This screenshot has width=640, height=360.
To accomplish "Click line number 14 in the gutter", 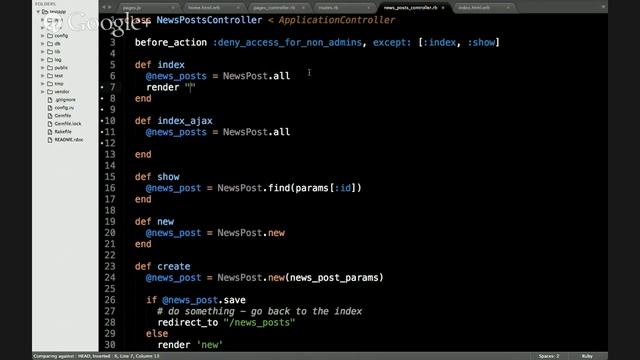I will click(110, 166).
